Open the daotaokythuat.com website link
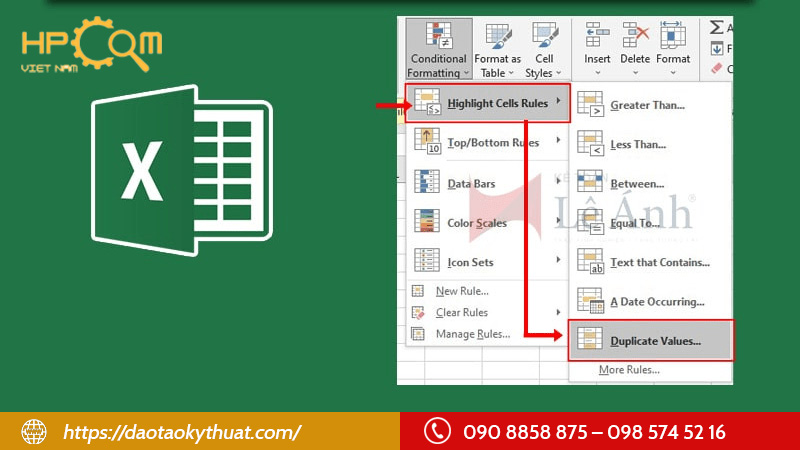This screenshot has width=800, height=450. click(182, 432)
